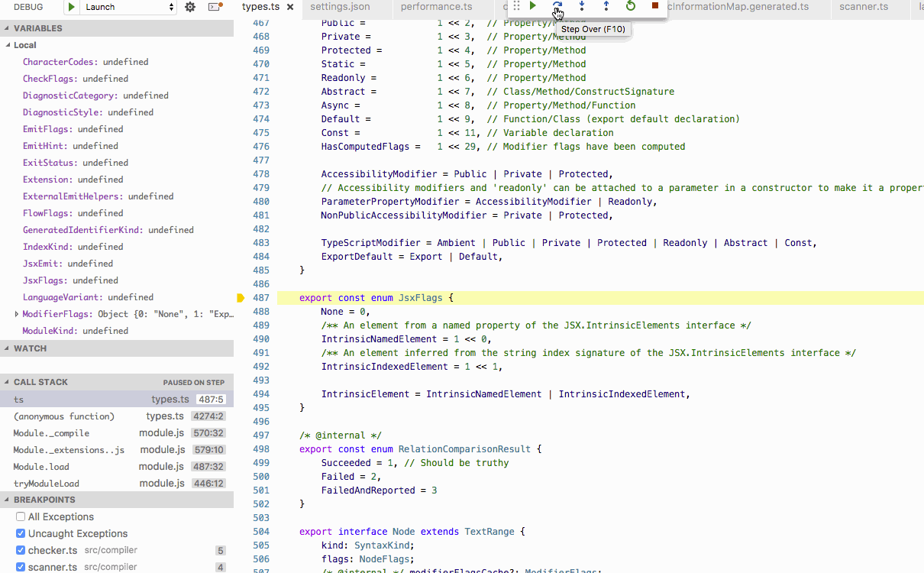Screen dimensions: 924x573
Task: Enable the All Exceptions checkbox
Action: (21, 517)
